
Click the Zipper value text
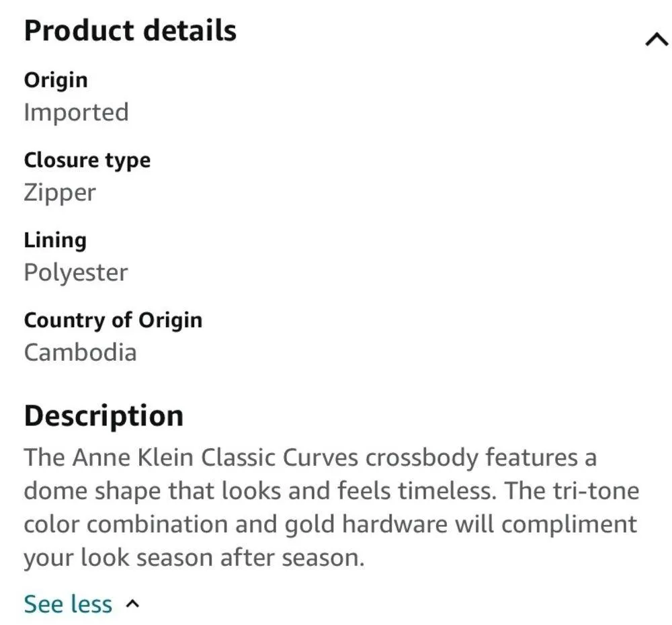pyautogui.click(x=60, y=193)
